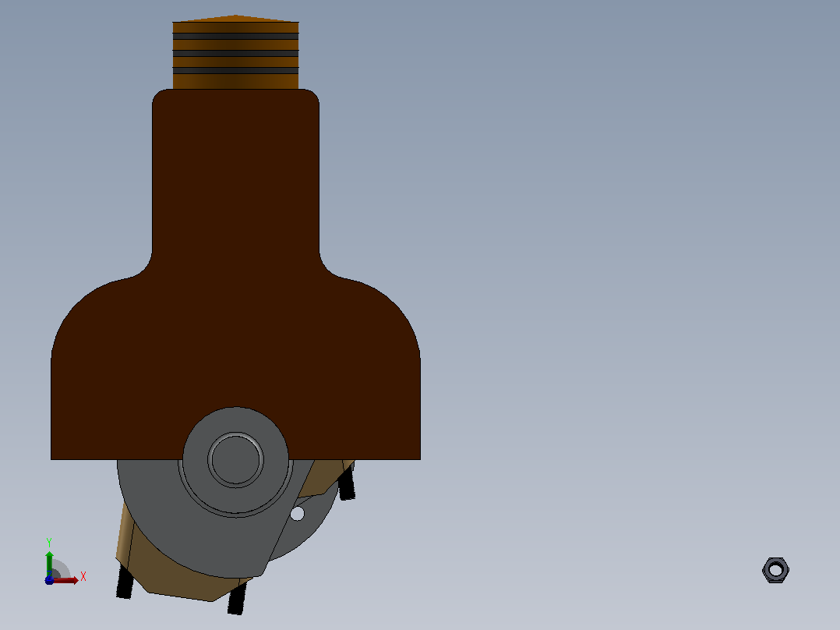The width and height of the screenshot is (840, 630).
Task: Select the small white hole on gray disc
Action: click(298, 514)
